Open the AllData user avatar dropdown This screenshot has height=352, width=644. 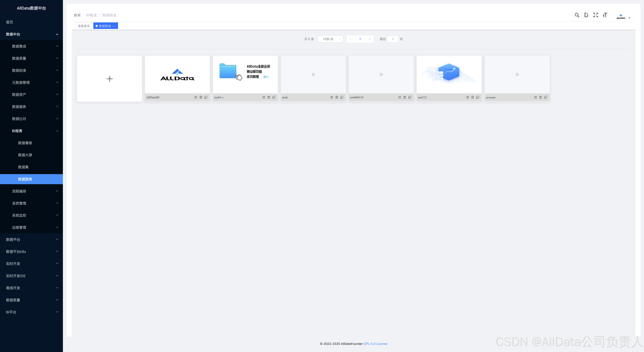[623, 16]
